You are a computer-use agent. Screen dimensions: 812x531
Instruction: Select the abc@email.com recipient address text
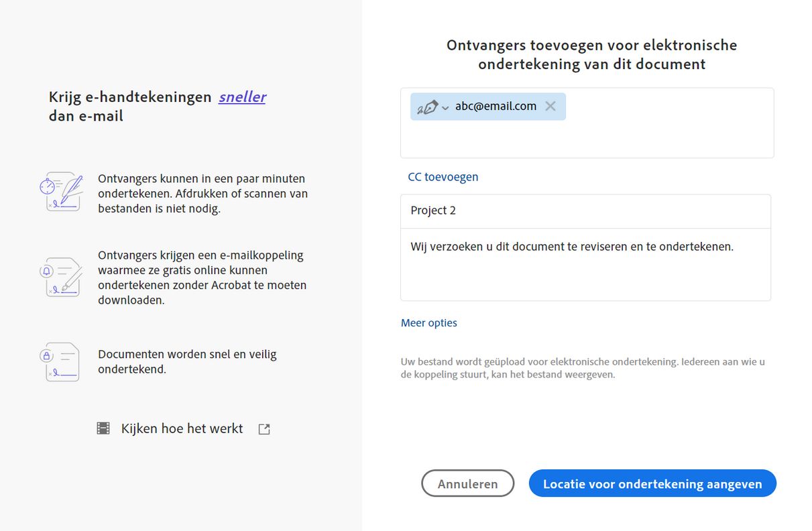click(496, 106)
